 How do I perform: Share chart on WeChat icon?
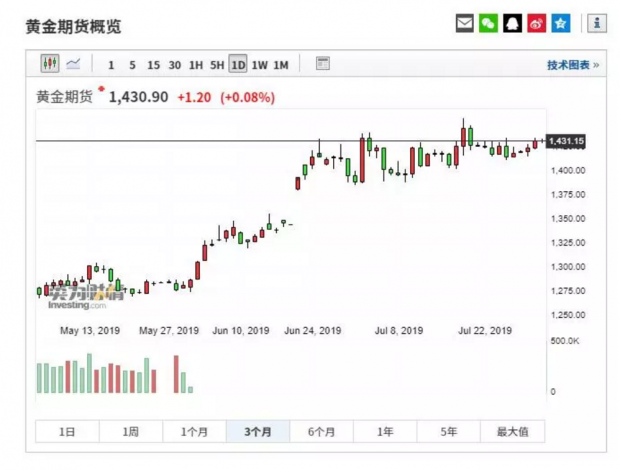(488, 23)
